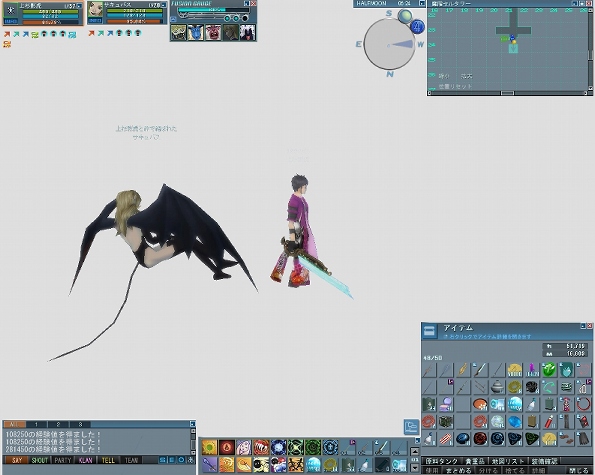595x475 pixels.
Task: Use the cyan orb hotbar slot
Action: tap(313, 464)
